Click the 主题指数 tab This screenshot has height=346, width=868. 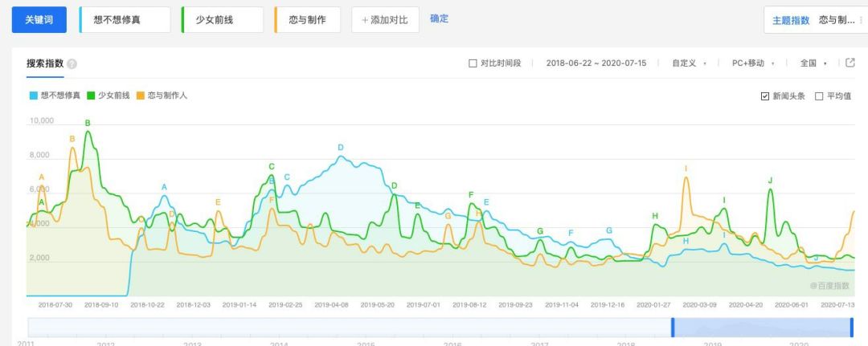click(x=790, y=20)
